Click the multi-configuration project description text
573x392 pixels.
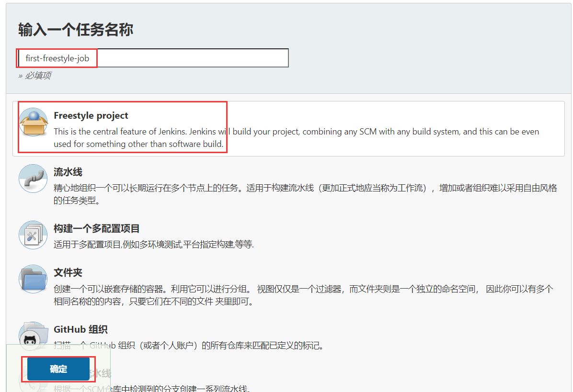tap(153, 245)
